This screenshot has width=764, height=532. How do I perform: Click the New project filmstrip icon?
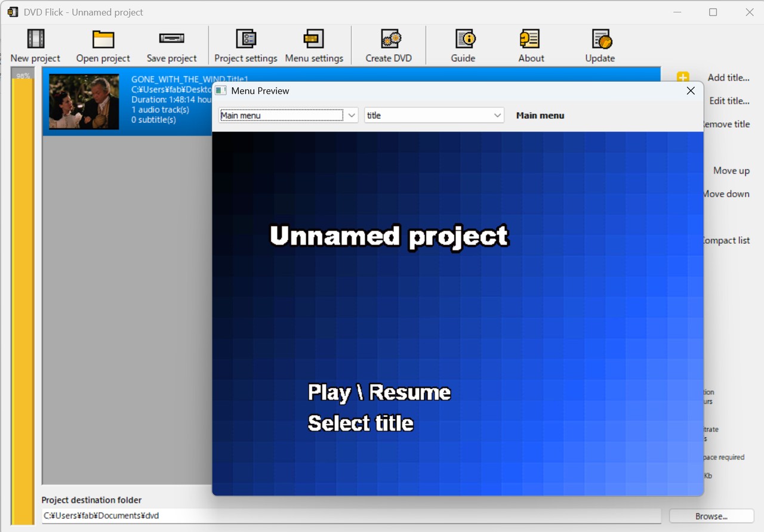click(36, 39)
